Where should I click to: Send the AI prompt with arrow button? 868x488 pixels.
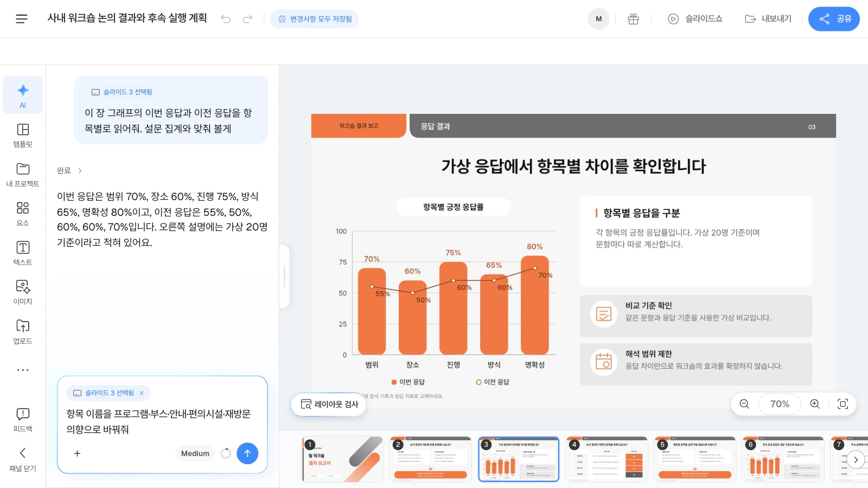247,453
